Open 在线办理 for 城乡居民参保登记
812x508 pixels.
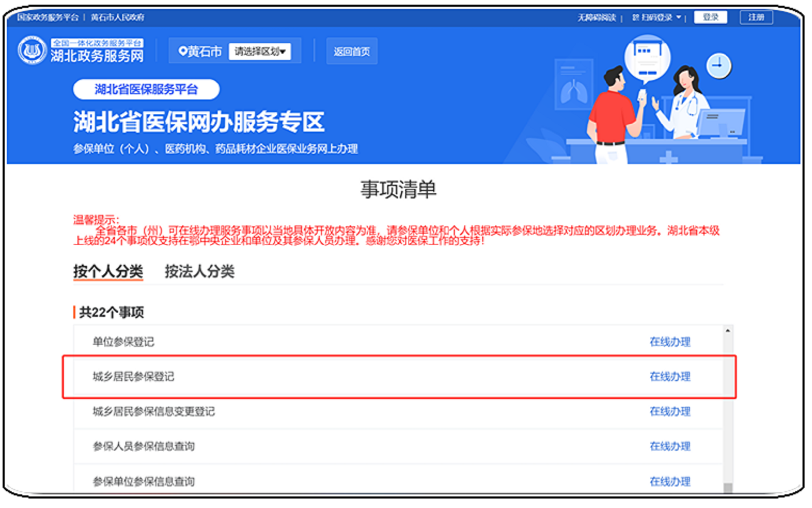coord(669,376)
